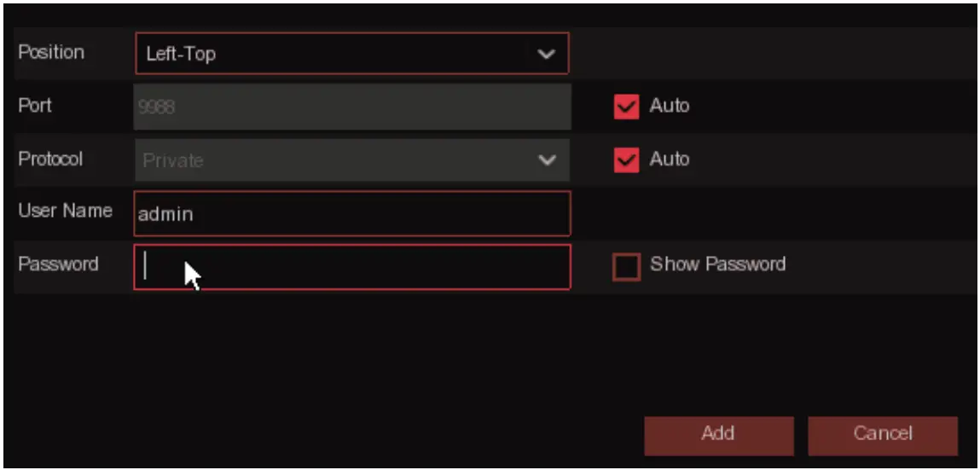Click the Show Password label text

[717, 264]
